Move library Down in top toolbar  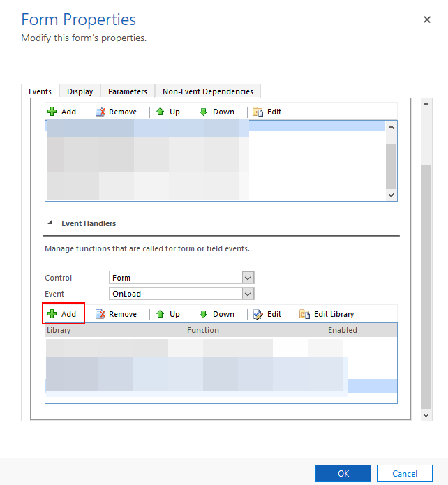click(x=216, y=112)
